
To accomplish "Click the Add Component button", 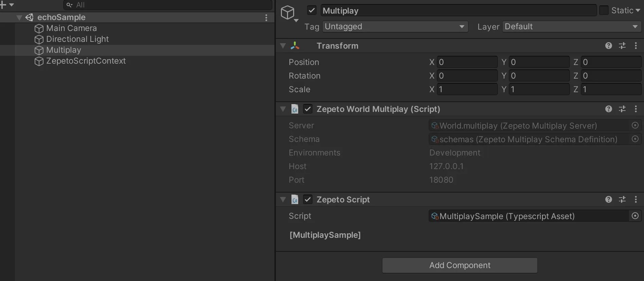I will pyautogui.click(x=460, y=265).
